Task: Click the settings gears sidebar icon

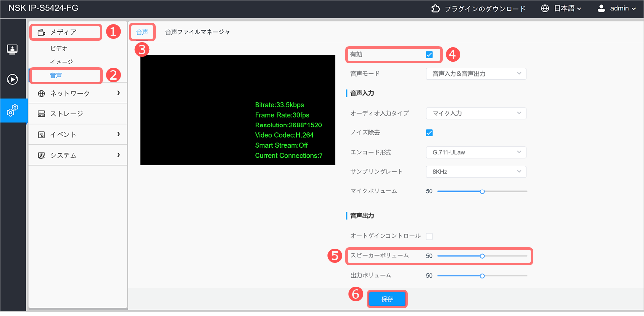Action: coord(13,111)
